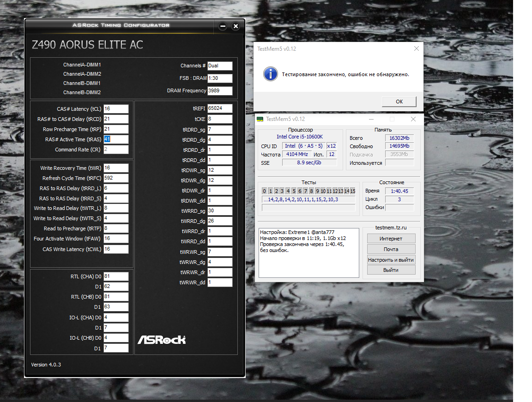The image size is (532, 402).
Task: Close the TestMem5 message dialog
Action: tap(416, 48)
